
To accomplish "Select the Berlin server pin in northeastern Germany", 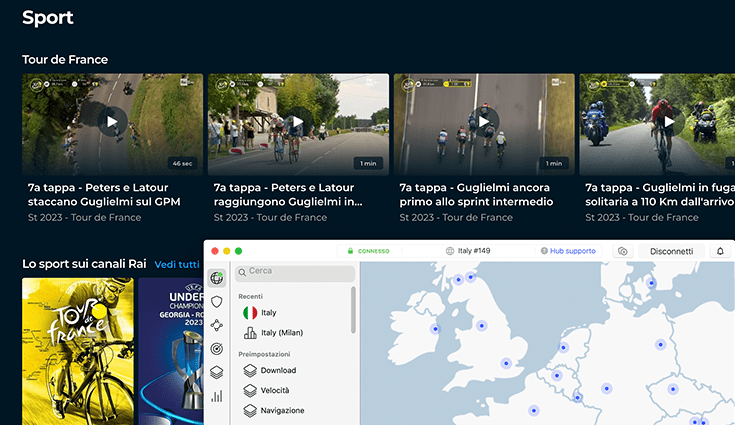I will pyautogui.click(x=660, y=344).
